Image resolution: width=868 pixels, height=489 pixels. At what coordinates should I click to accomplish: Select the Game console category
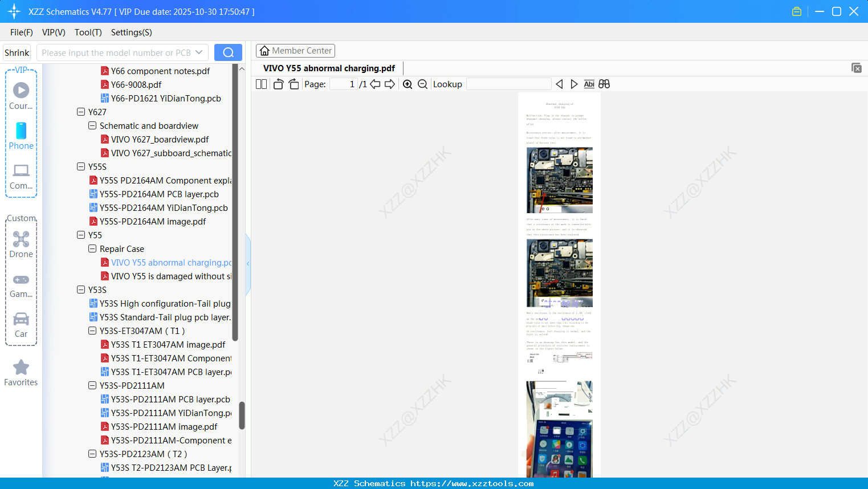coord(21,285)
